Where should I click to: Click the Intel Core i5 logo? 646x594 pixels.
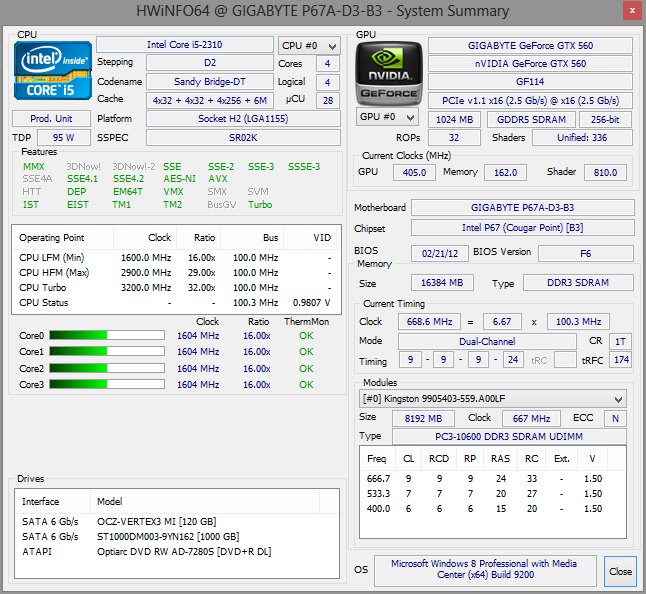[x=53, y=70]
